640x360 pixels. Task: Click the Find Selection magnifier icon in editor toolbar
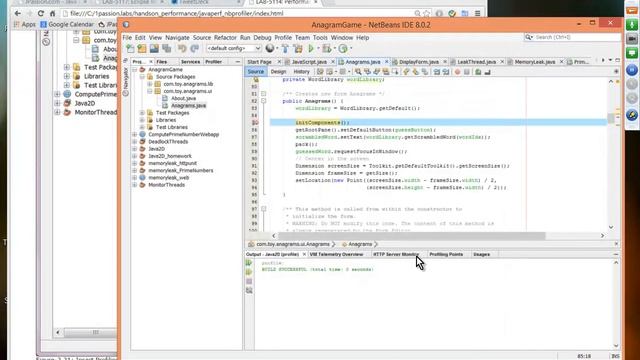tap(358, 72)
